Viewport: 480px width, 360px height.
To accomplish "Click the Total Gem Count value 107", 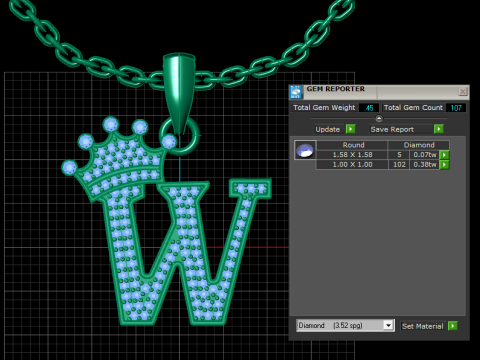I will point(456,108).
